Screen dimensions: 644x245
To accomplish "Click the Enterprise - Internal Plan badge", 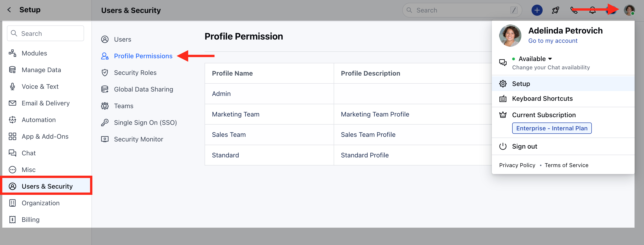I will [552, 128].
